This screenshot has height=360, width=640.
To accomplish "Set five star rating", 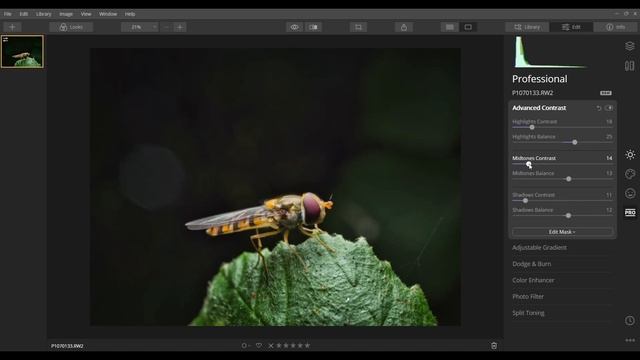I will 307,346.
